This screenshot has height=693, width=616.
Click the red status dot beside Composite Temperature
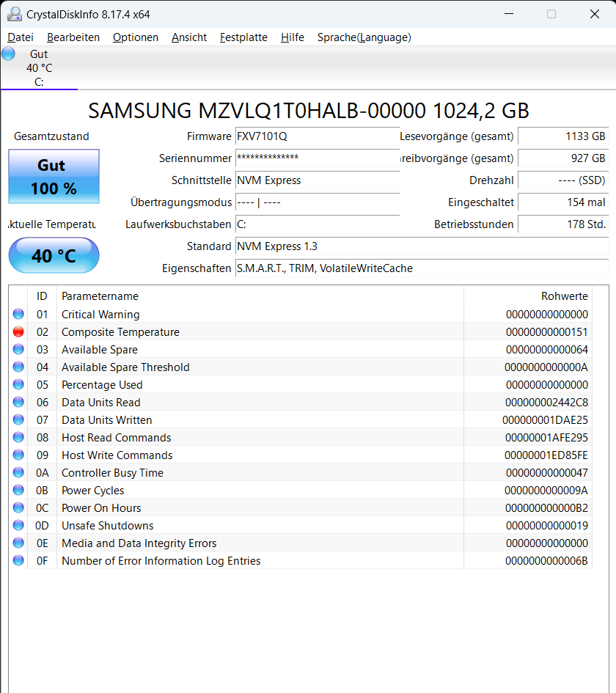[x=18, y=331]
